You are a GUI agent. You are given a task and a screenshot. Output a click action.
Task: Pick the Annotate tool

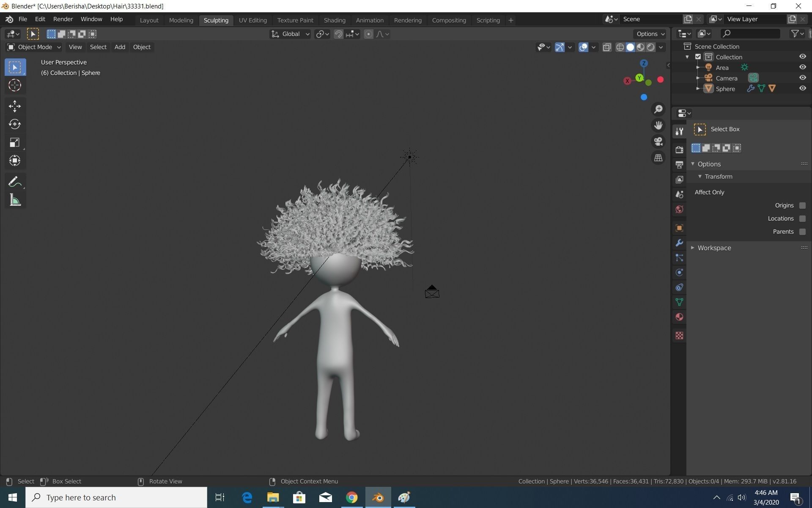pyautogui.click(x=15, y=182)
